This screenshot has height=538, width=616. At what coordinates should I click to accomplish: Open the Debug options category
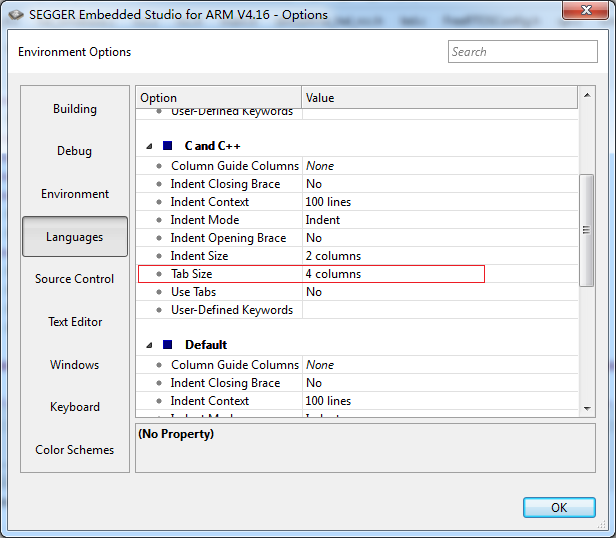pyautogui.click(x=75, y=151)
